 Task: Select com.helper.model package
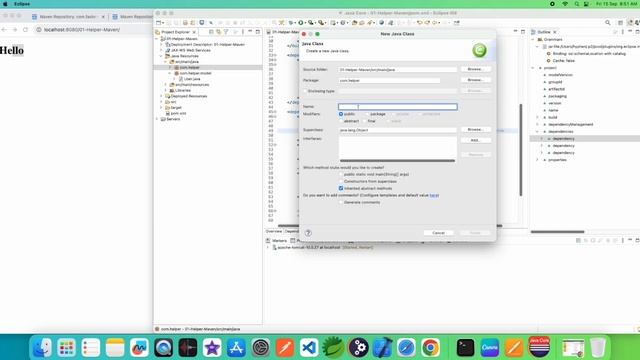pyautogui.click(x=195, y=73)
